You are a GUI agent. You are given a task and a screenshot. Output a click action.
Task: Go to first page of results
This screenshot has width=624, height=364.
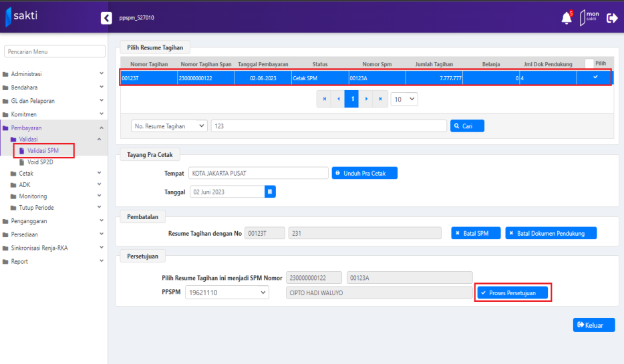click(325, 99)
